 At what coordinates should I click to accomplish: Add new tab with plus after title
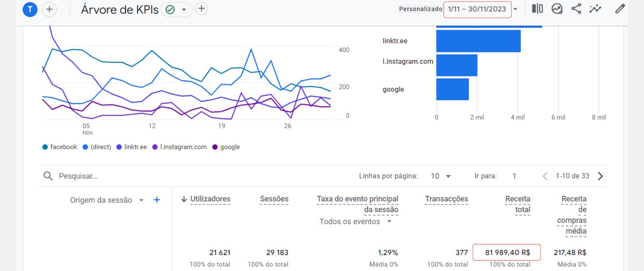pos(201,9)
